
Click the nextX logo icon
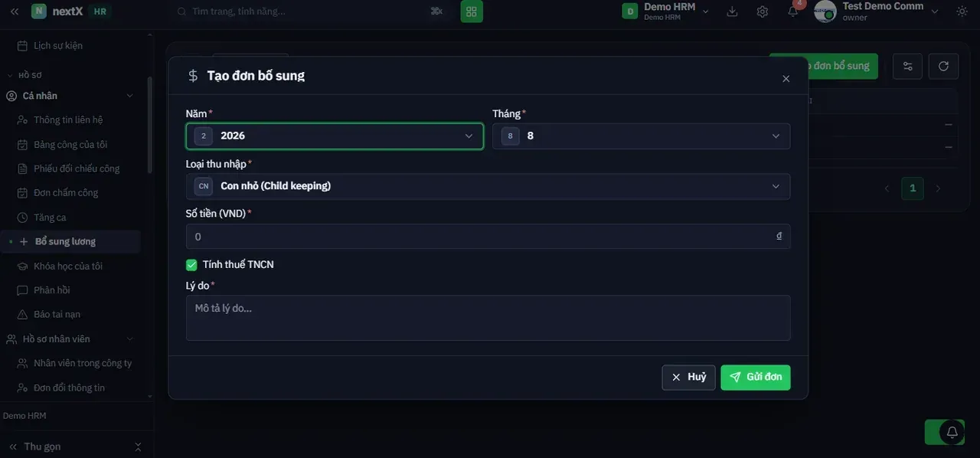tap(39, 11)
